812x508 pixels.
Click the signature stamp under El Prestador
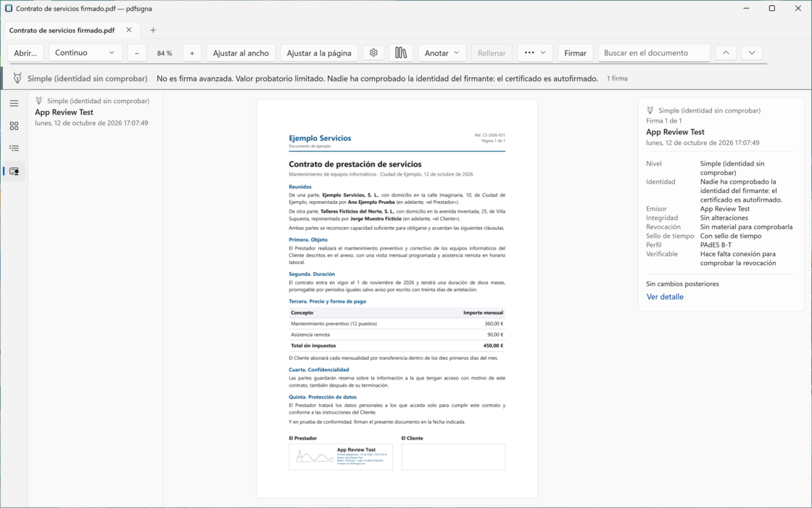click(x=341, y=456)
